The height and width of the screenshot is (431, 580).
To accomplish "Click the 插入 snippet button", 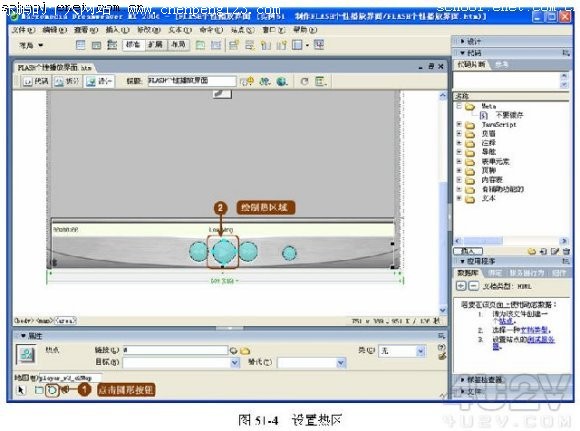I will pos(468,251).
